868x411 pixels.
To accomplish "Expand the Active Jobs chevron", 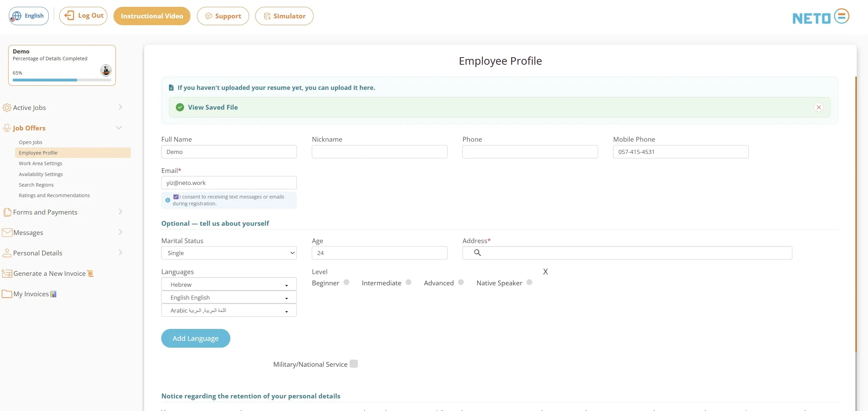I will click(x=120, y=107).
